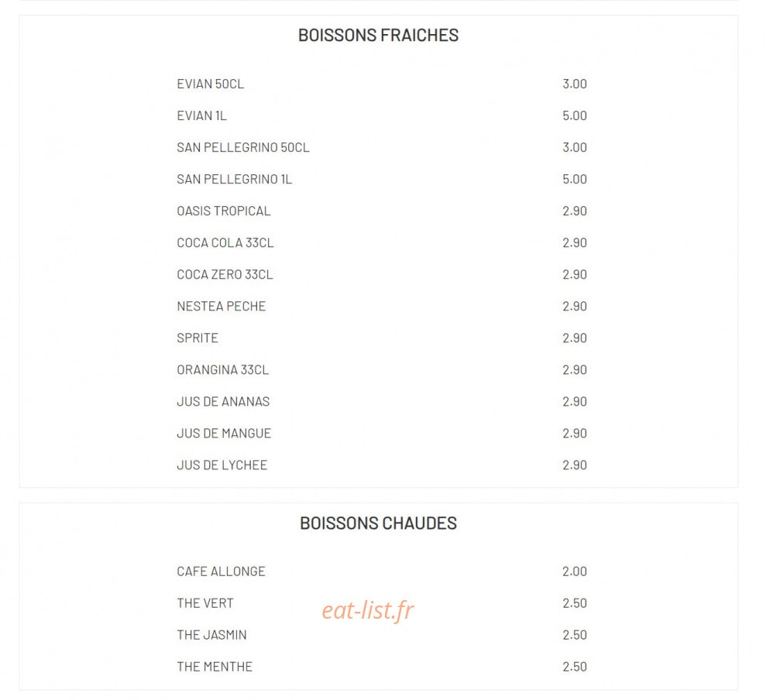Select THE MENTHE entry
Image resolution: width=766 pixels, height=700 pixels.
[215, 667]
